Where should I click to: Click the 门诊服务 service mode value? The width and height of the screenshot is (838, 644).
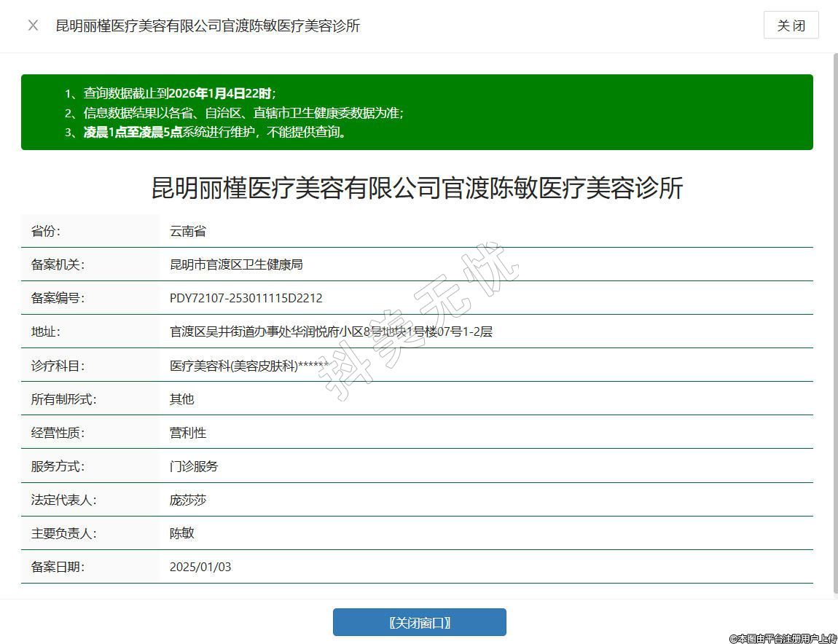pos(194,466)
